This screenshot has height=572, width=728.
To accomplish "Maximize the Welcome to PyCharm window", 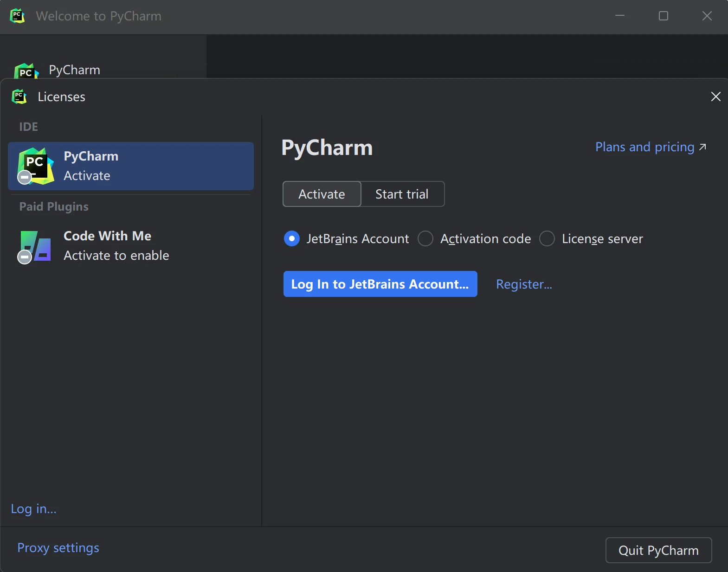I will (664, 16).
